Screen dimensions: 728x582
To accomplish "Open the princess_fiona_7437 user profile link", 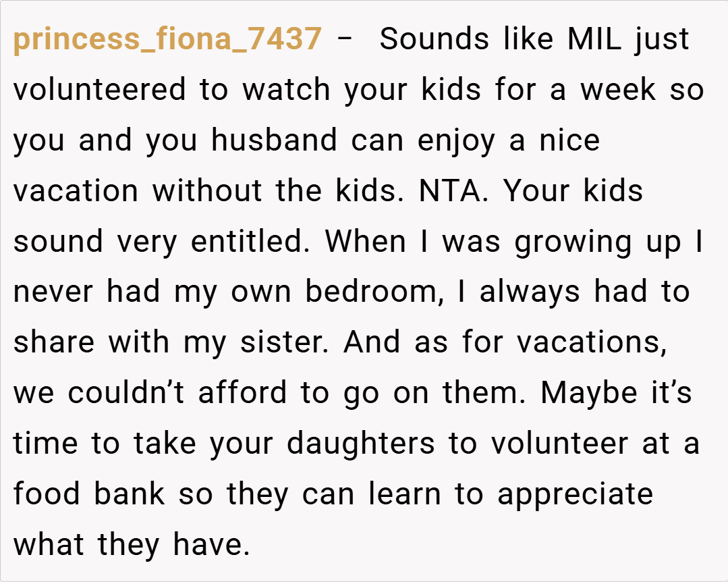I will point(167,40).
